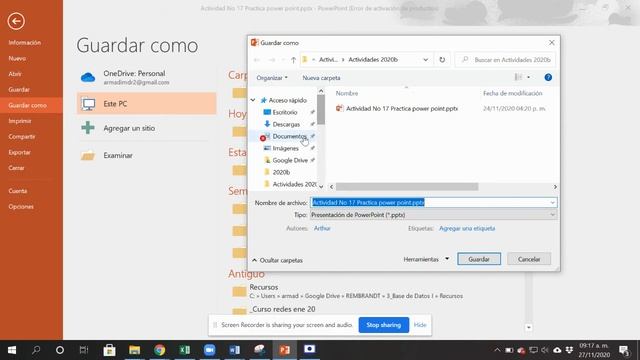Click Nueva carpeta in the dialog toolbar
The width and height of the screenshot is (640, 360).
tap(321, 78)
